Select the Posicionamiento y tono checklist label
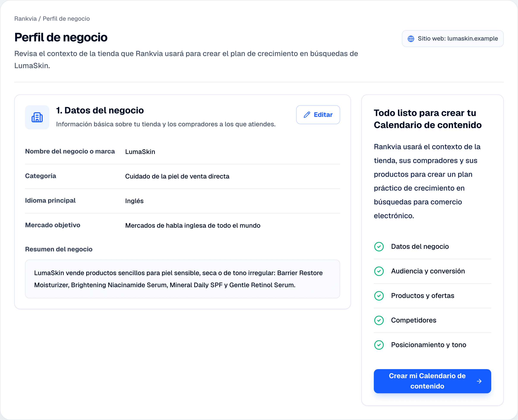 tap(429, 345)
